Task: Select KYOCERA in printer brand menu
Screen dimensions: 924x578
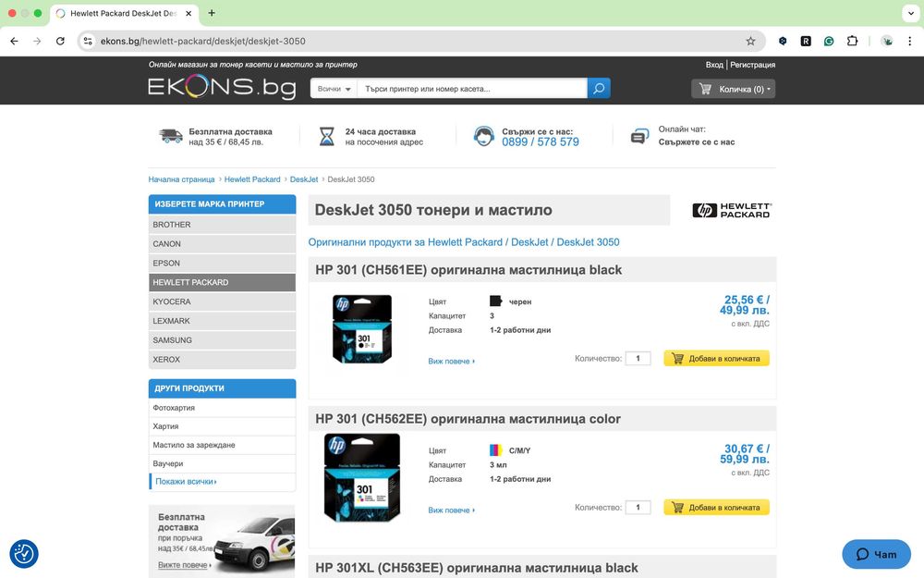Action: click(x=222, y=301)
